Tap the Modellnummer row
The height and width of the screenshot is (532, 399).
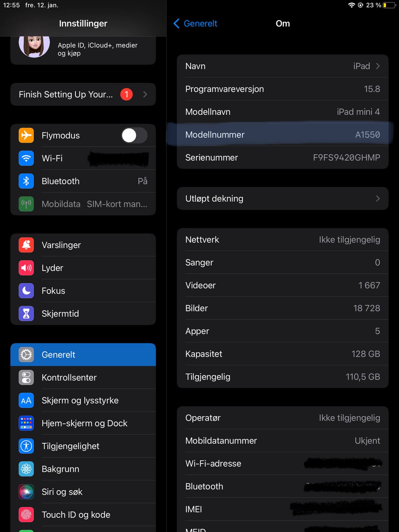pos(282,135)
